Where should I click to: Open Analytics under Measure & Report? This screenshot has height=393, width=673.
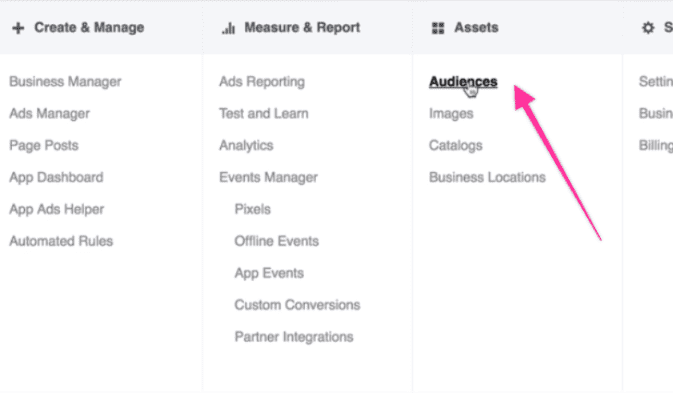point(246,145)
